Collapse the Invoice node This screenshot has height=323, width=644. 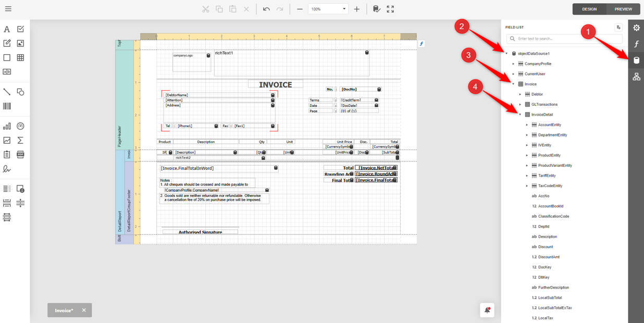tap(513, 84)
